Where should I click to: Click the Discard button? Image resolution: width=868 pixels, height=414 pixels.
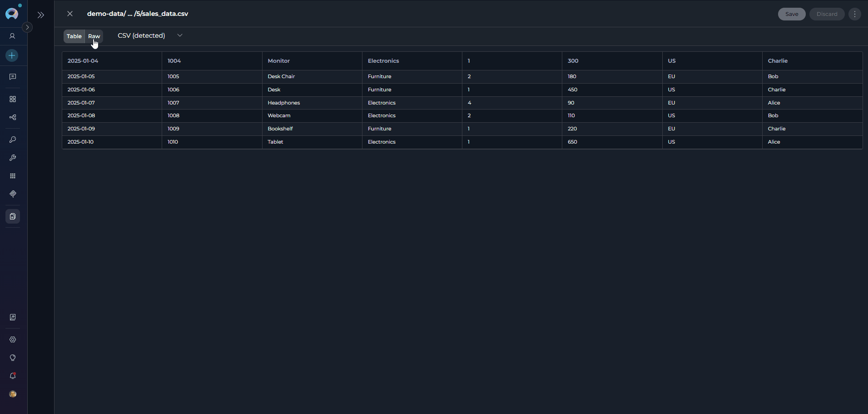(827, 14)
